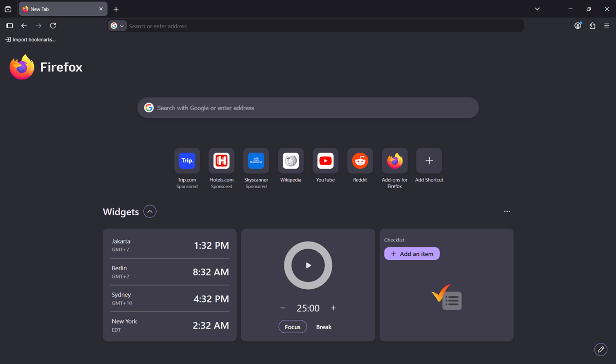Increase timer with the plus button
This screenshot has height=364, width=616.
[x=333, y=308]
